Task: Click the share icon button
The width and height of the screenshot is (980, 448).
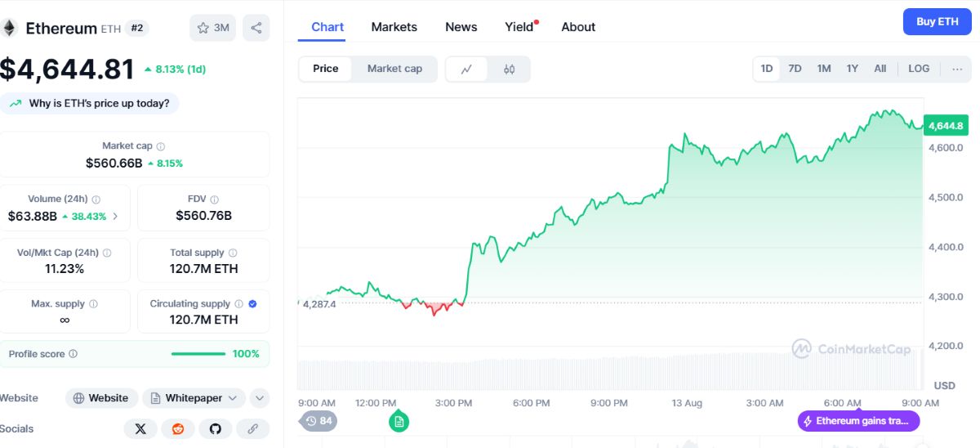Action: 256,28
